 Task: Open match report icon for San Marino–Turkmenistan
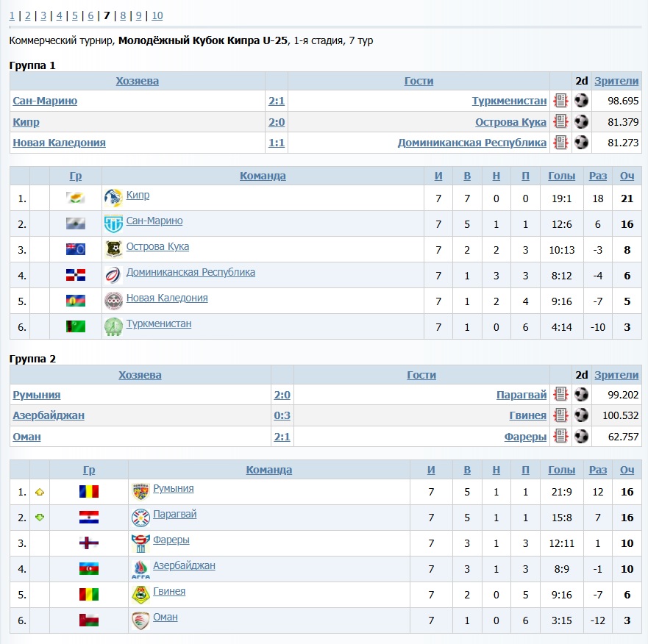click(x=560, y=101)
